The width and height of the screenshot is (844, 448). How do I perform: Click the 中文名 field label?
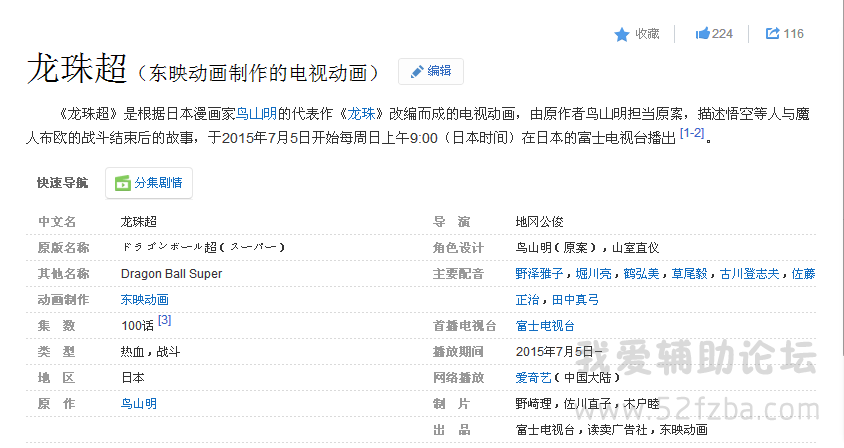[57, 221]
